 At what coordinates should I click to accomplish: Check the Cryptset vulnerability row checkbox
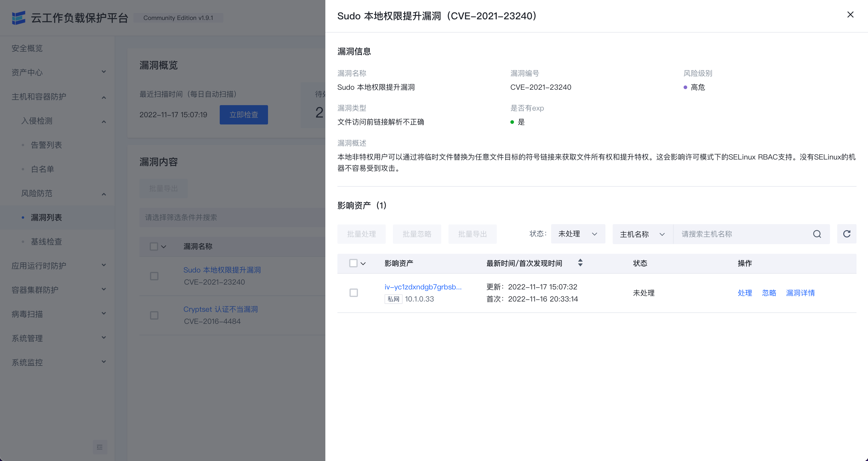[154, 315]
